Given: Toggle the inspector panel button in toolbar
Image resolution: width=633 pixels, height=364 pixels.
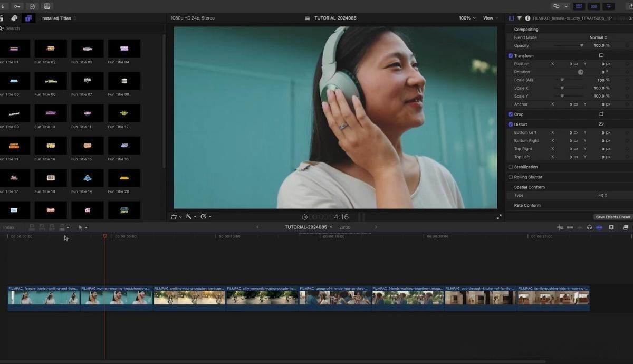Looking at the screenshot, I should pyautogui.click(x=608, y=6).
